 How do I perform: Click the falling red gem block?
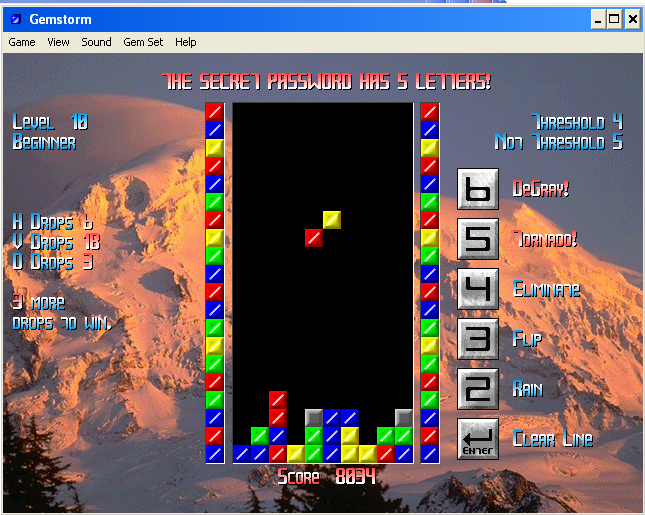[x=314, y=238]
